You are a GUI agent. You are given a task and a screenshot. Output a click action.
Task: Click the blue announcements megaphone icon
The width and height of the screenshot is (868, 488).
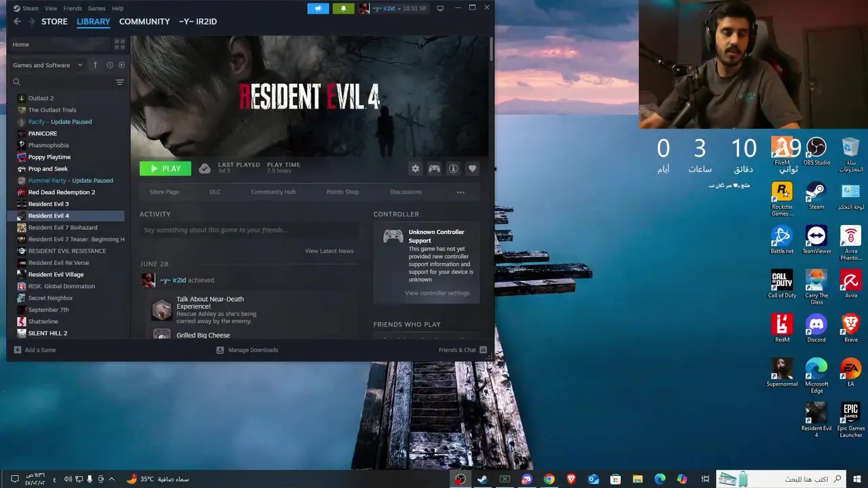click(x=318, y=8)
